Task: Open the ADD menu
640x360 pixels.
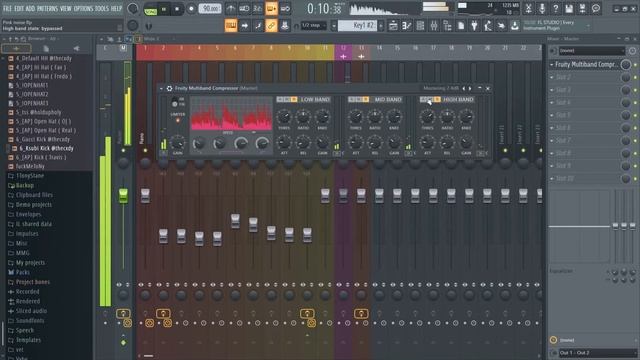Action: click(x=30, y=8)
